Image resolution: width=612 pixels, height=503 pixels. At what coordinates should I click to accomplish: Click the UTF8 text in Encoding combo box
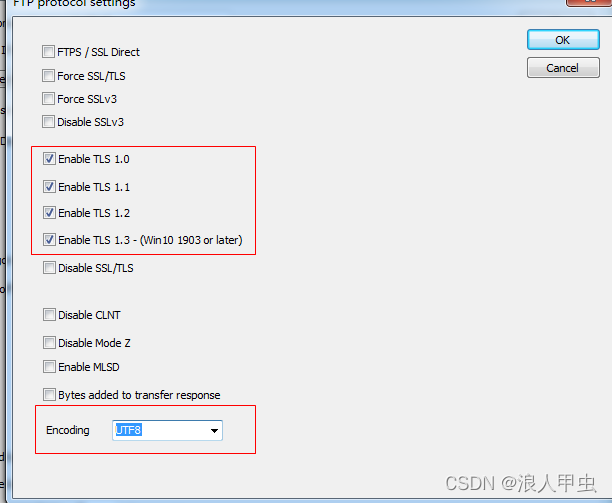(128, 430)
